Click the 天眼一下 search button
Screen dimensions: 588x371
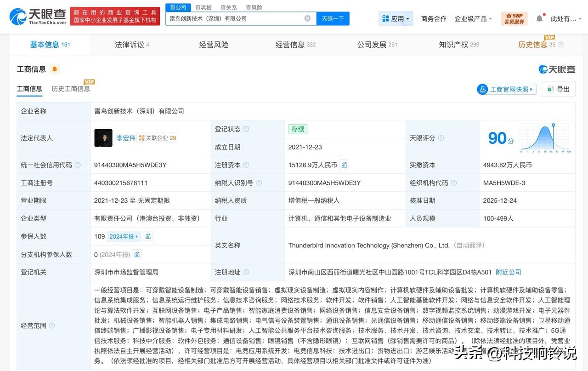[x=333, y=18]
